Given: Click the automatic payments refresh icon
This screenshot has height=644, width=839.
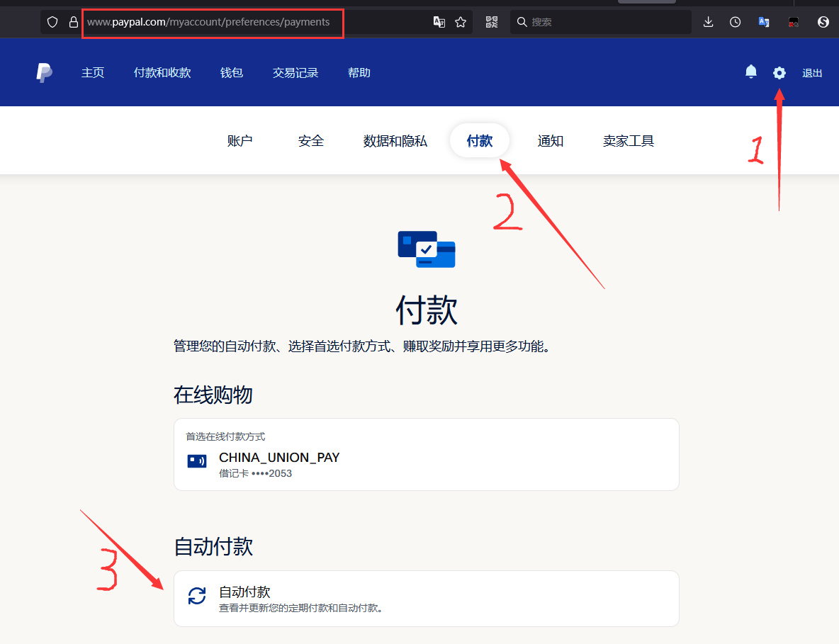Looking at the screenshot, I should (x=197, y=596).
